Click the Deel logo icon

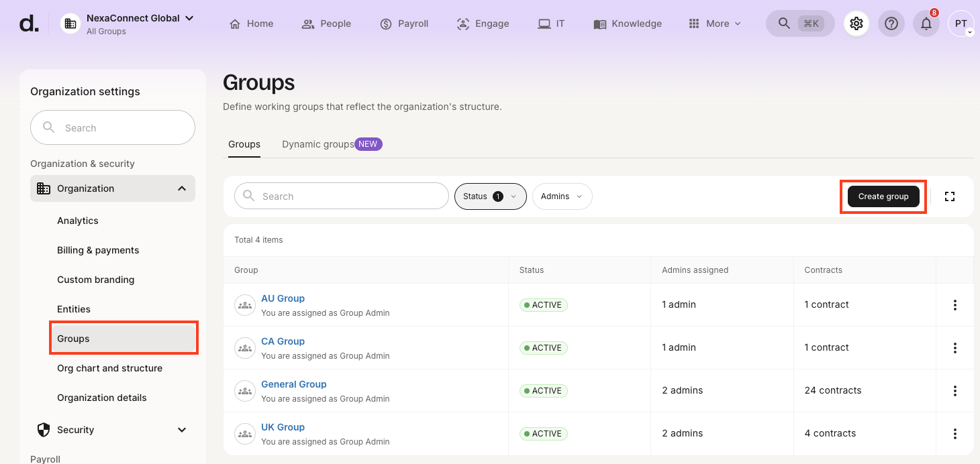[x=29, y=24]
